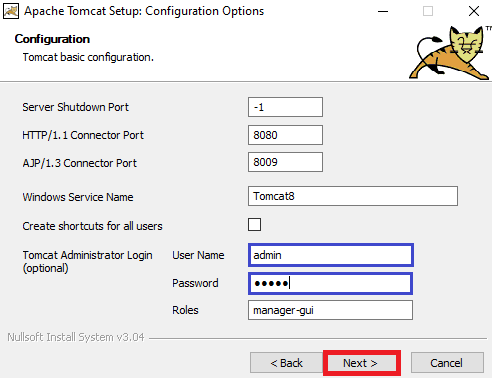
Task: Return to previous page with Back
Action: pos(286,363)
